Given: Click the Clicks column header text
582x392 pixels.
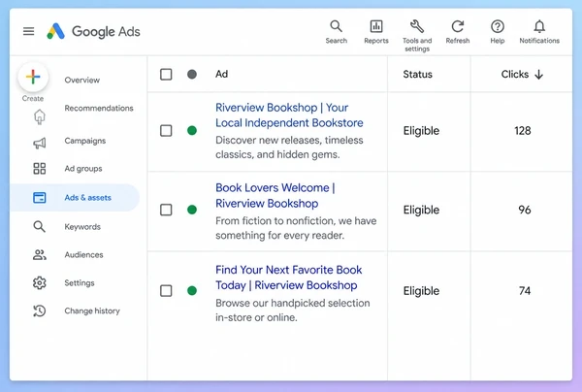Looking at the screenshot, I should (x=515, y=75).
